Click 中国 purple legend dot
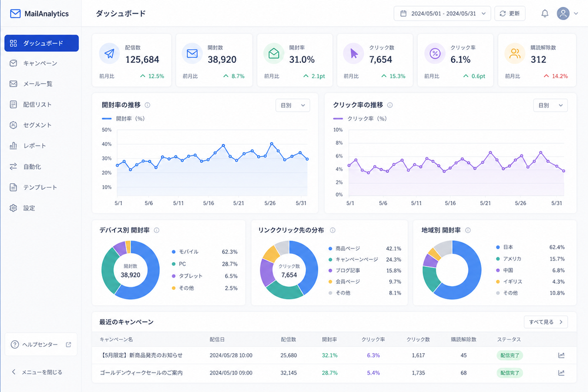Image resolution: width=588 pixels, height=392 pixels. point(498,270)
